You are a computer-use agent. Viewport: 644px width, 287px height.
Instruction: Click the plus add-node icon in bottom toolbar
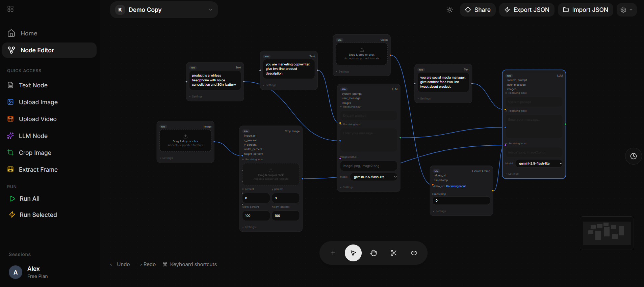pos(333,253)
